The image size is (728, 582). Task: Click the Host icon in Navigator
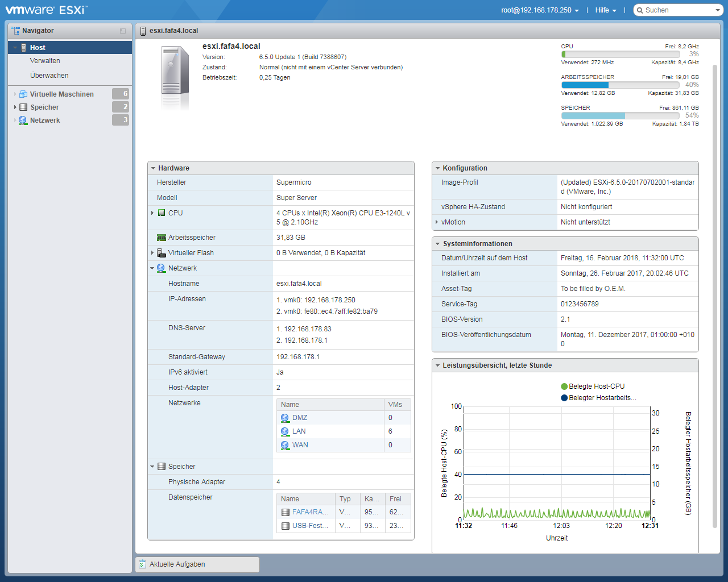click(23, 48)
